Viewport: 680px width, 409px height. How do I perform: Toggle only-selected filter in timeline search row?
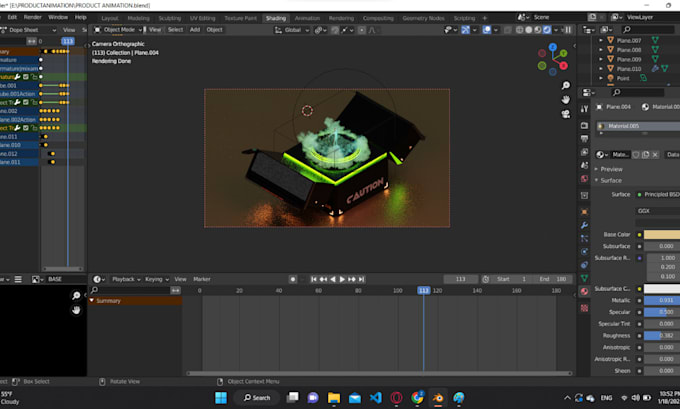coord(175,290)
